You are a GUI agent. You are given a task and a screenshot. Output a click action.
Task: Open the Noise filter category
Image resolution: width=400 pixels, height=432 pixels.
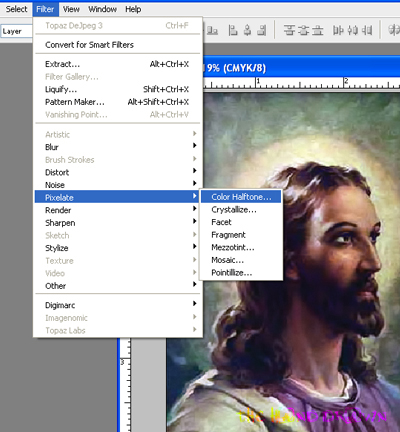click(118, 185)
